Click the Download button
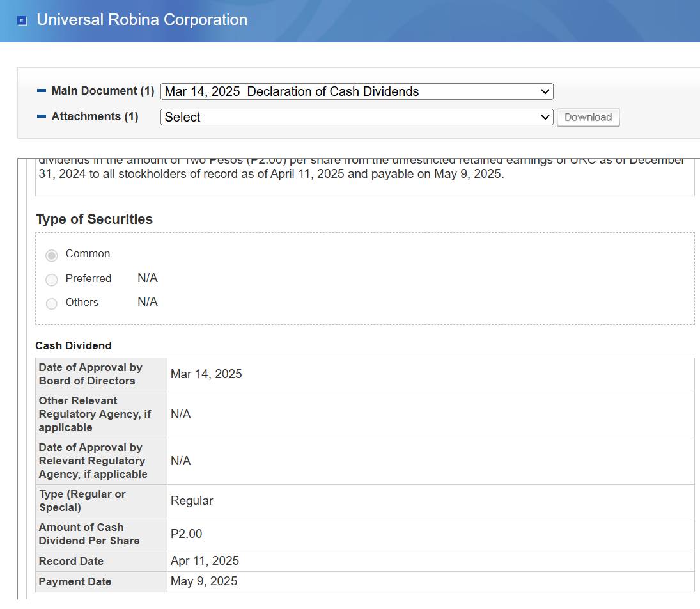The image size is (700, 609). 588,117
